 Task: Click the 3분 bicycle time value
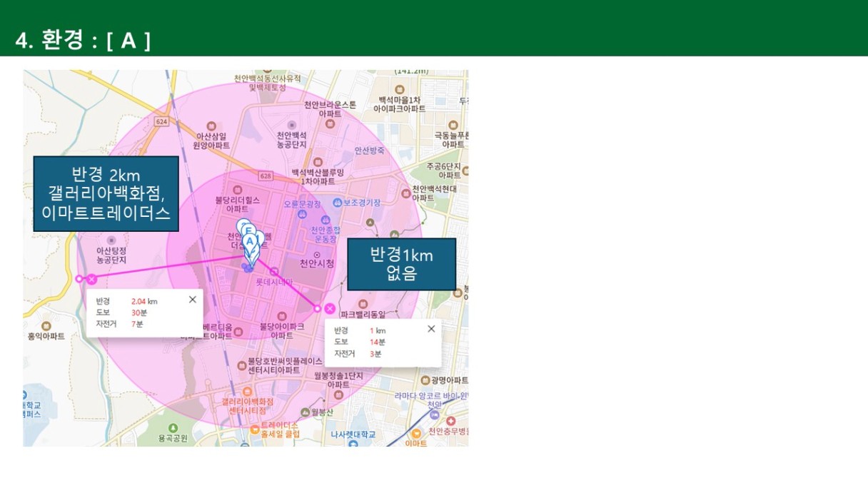click(375, 353)
